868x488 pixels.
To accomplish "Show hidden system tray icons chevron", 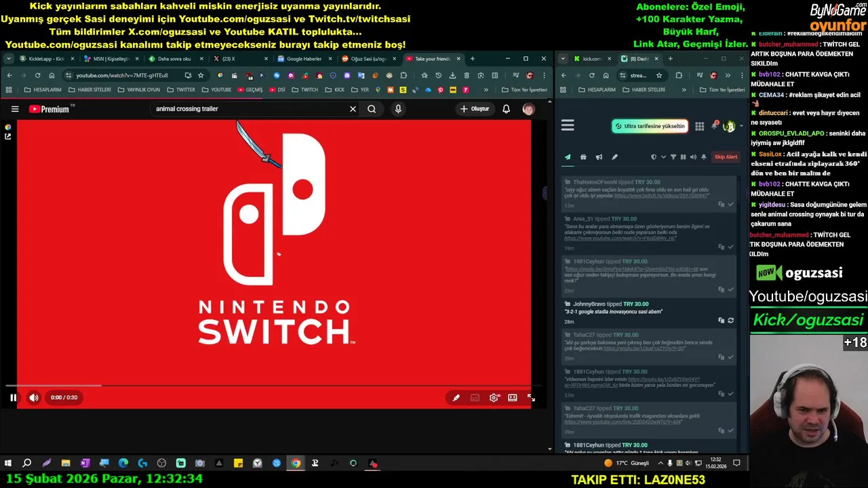I will [x=660, y=464].
